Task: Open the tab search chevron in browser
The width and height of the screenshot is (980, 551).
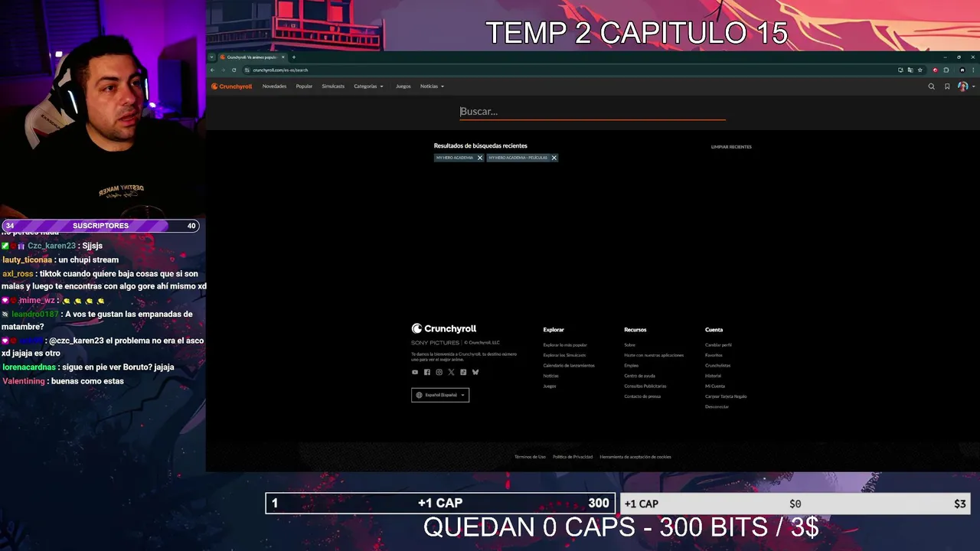Action: coord(212,57)
